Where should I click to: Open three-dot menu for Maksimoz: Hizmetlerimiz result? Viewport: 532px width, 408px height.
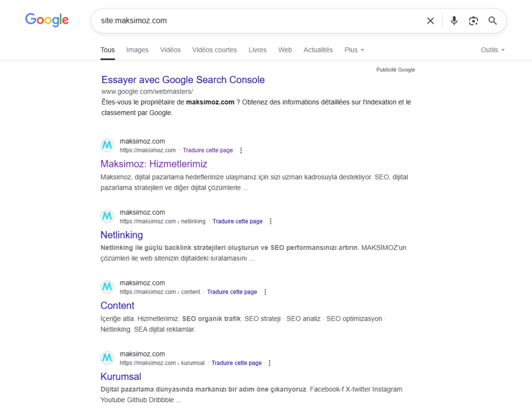(241, 150)
